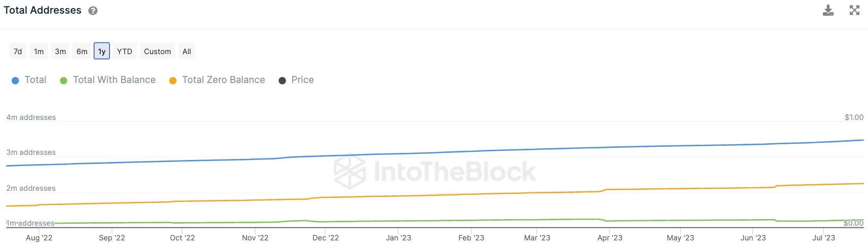868x247 pixels.
Task: Click the blue Total legend dot
Action: [15, 80]
